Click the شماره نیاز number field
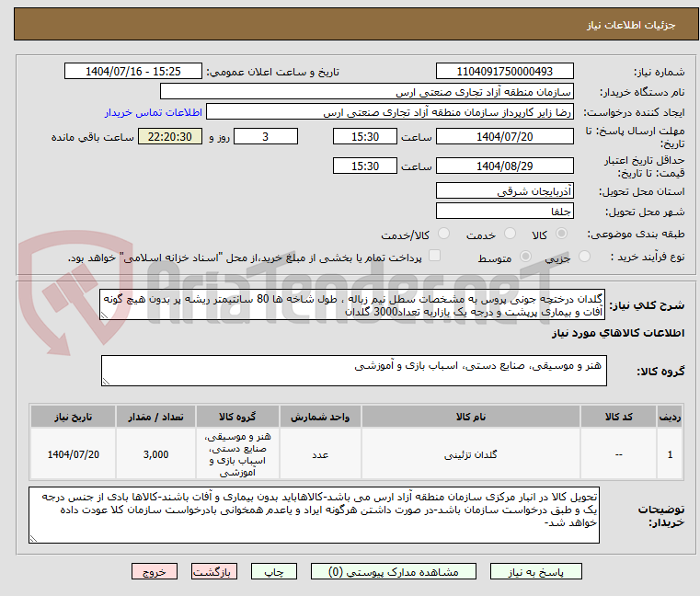This screenshot has height=596, width=700. [504, 71]
